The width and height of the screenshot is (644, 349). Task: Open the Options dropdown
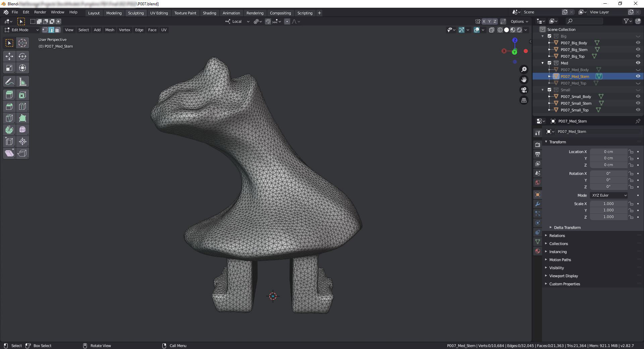click(x=519, y=21)
